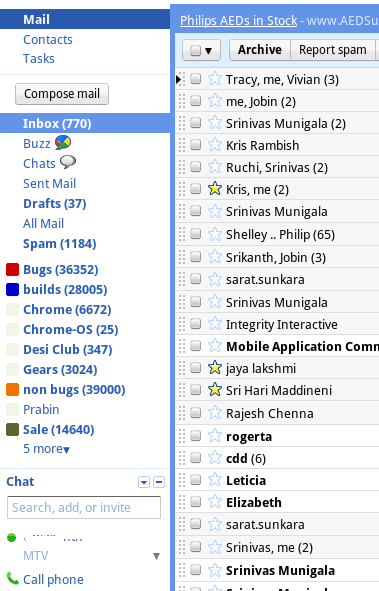Unstar the Sri Hari Maddineni email

click(215, 389)
